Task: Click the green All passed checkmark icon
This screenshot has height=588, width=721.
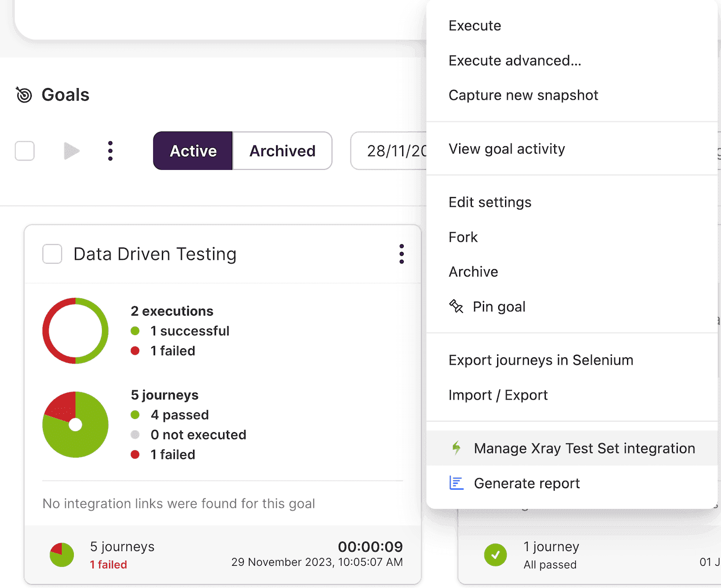Action: 495,555
